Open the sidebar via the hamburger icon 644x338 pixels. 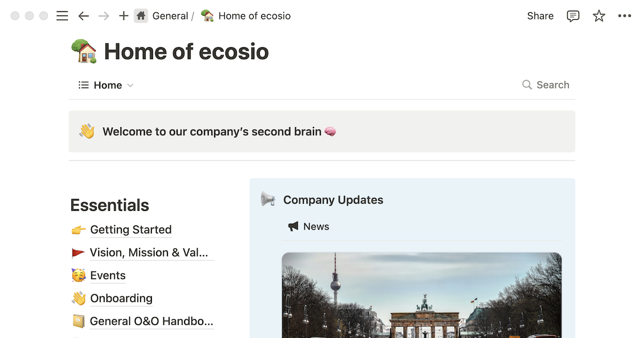62,16
